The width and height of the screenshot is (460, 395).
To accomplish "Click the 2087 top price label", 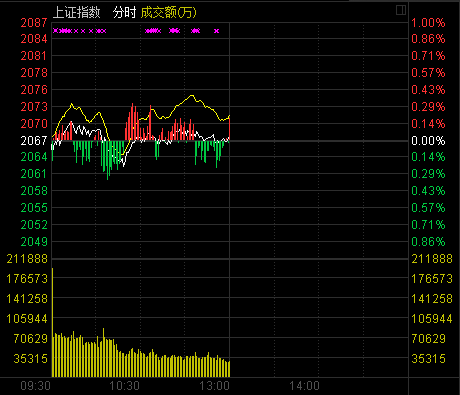I will (x=34, y=23).
